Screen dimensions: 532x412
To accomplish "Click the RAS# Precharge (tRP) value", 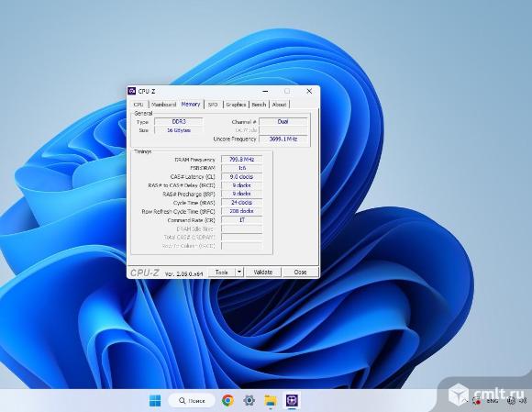I will pyautogui.click(x=241, y=194).
